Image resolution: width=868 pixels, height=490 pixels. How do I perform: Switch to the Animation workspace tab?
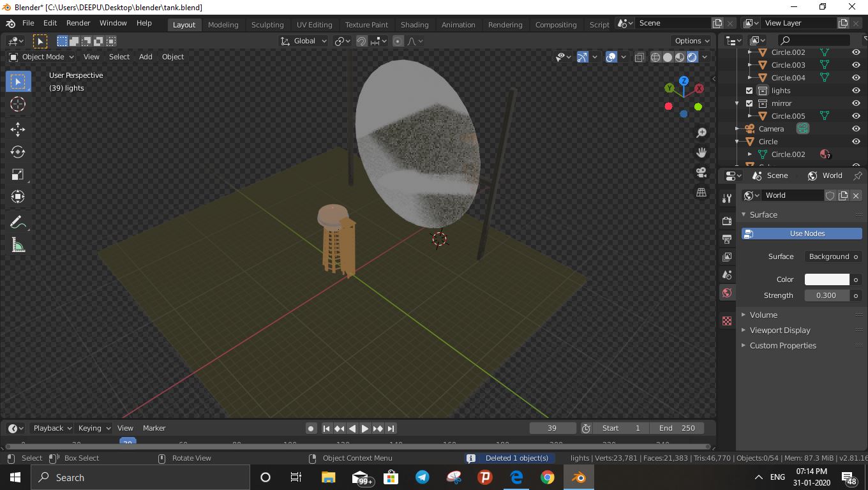pyautogui.click(x=458, y=24)
